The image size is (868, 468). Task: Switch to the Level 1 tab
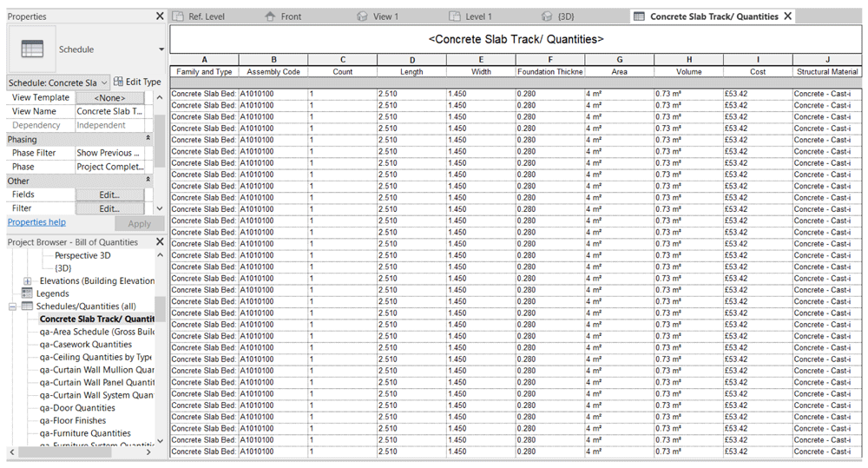[470, 16]
